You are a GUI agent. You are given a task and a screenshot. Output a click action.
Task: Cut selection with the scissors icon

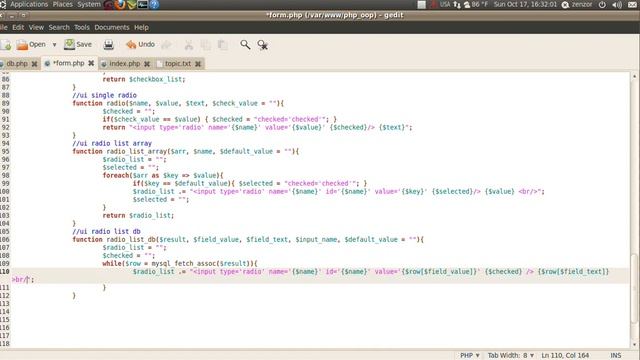(x=189, y=45)
